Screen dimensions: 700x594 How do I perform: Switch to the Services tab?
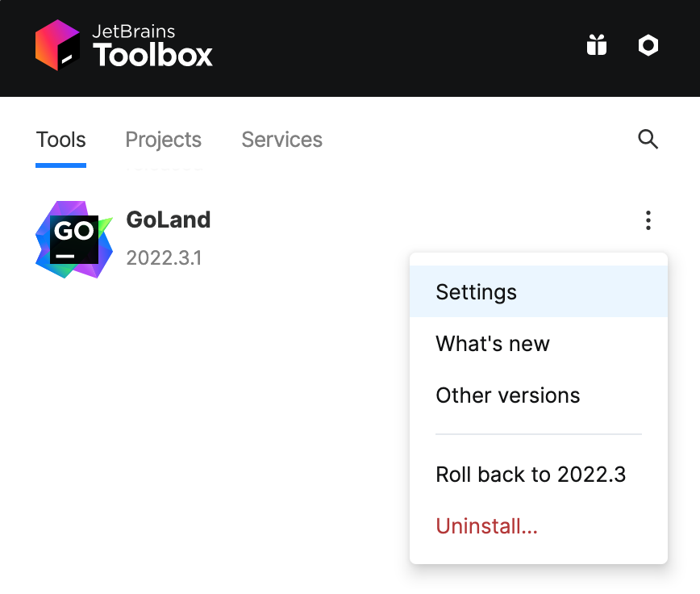pyautogui.click(x=281, y=139)
